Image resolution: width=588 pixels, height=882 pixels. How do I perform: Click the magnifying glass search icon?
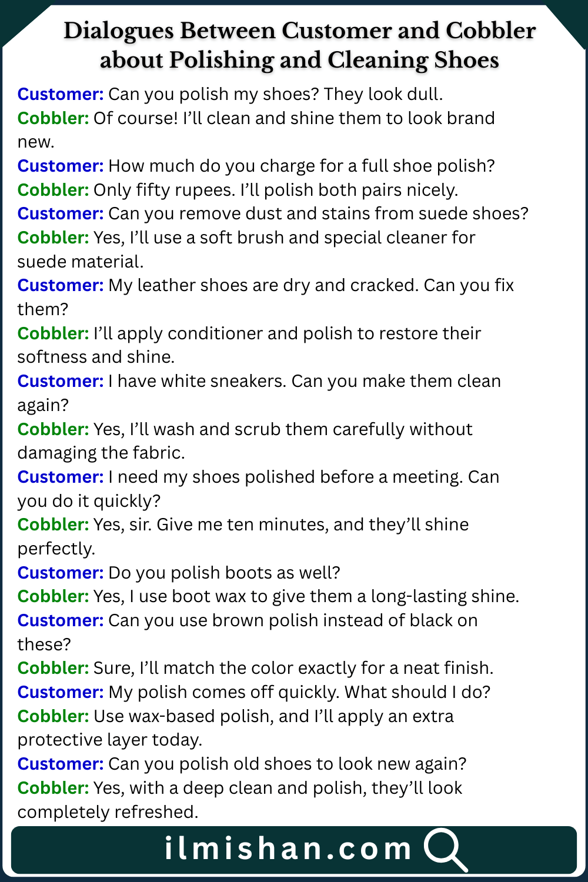445,849
